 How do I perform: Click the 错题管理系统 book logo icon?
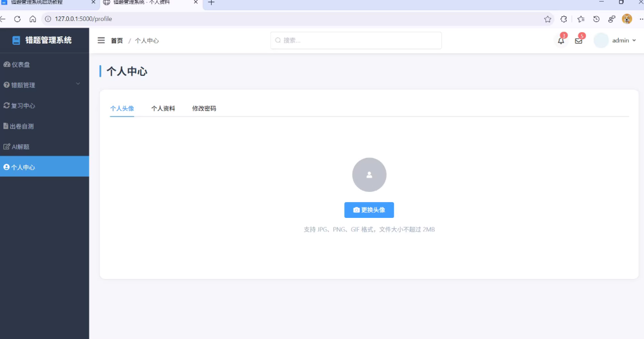click(x=16, y=40)
